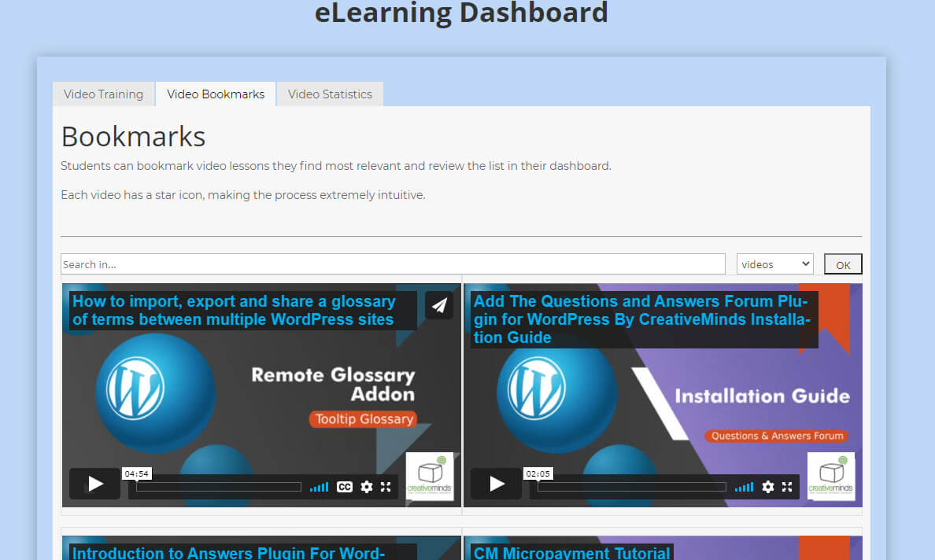Image resolution: width=935 pixels, height=560 pixels.
Task: Select the Video Bookmarks tab
Action: [216, 94]
